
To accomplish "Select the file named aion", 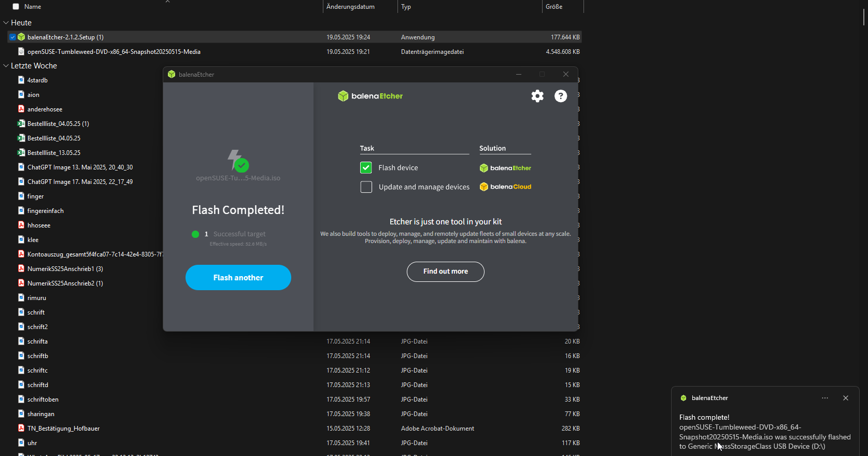I will click(x=33, y=94).
